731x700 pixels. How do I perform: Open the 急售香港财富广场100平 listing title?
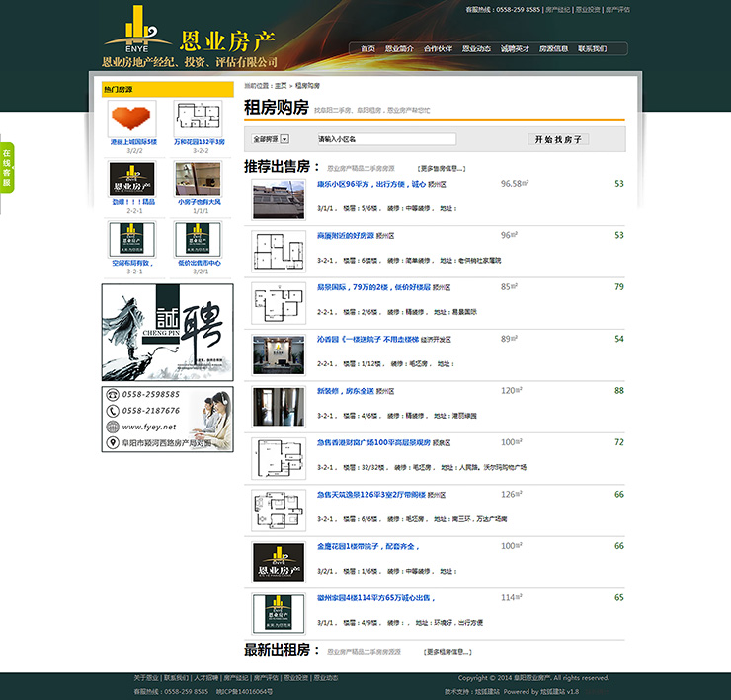tap(373, 442)
